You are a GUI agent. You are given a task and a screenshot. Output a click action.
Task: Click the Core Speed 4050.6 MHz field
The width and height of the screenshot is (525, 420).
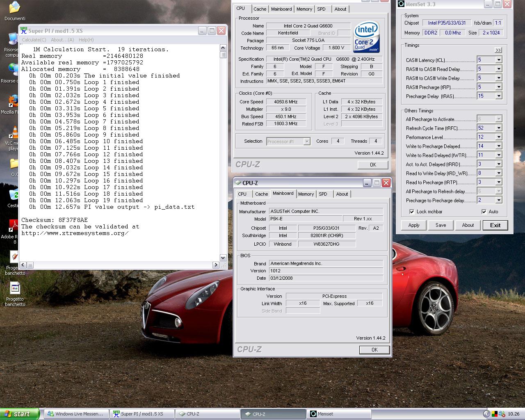pyautogui.click(x=286, y=102)
